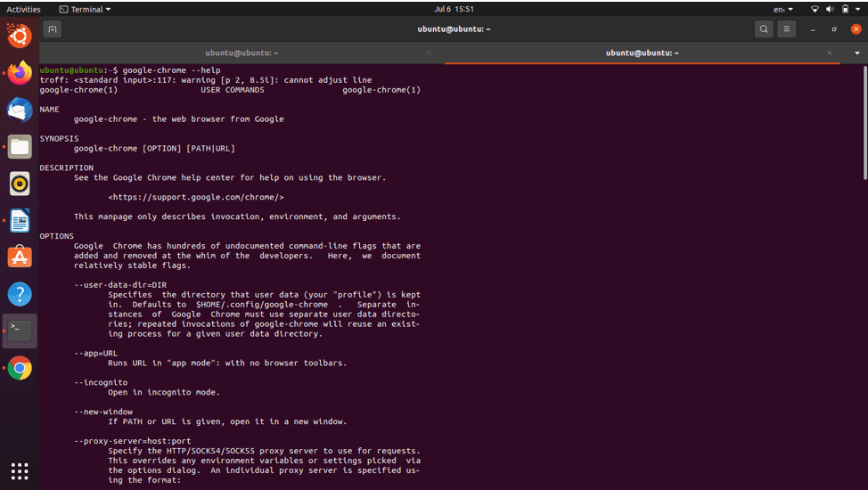Click the volume speaker icon
The width and height of the screenshot is (868, 490).
[830, 10]
